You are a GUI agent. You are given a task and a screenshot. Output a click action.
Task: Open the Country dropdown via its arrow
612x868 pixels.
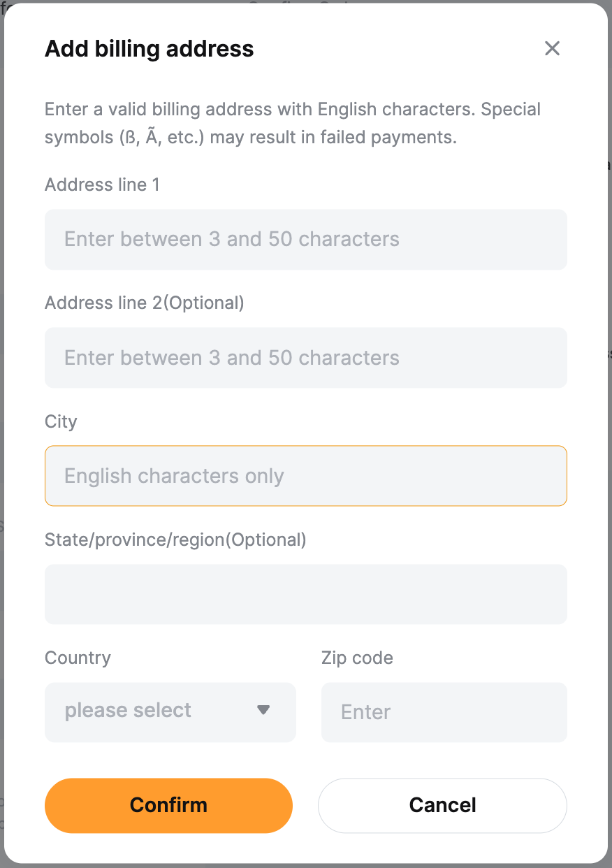pos(263,711)
